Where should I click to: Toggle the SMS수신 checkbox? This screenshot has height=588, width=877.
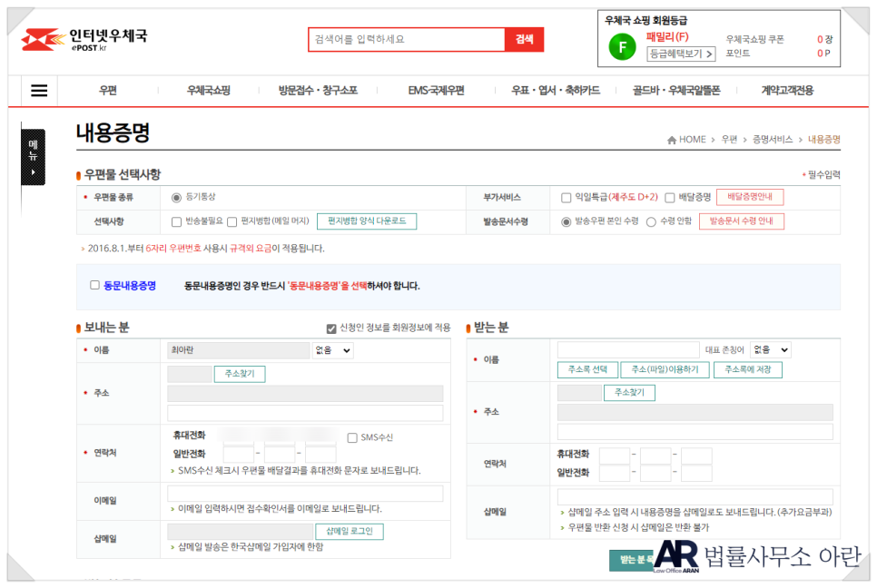[x=352, y=437]
